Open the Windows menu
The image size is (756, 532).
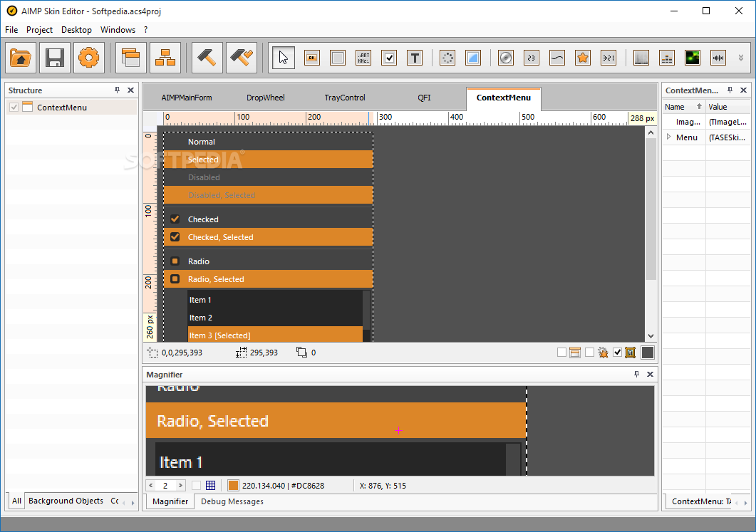pos(118,30)
